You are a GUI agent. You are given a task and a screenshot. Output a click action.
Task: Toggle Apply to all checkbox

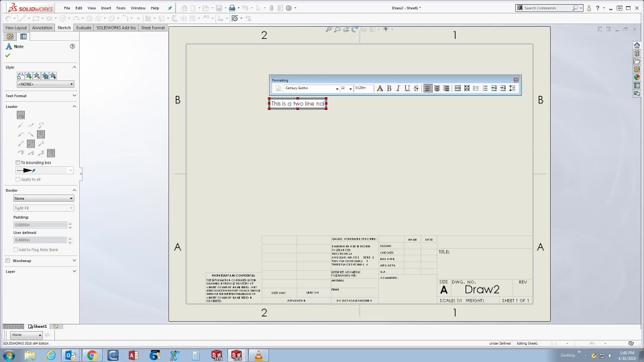tap(17, 180)
